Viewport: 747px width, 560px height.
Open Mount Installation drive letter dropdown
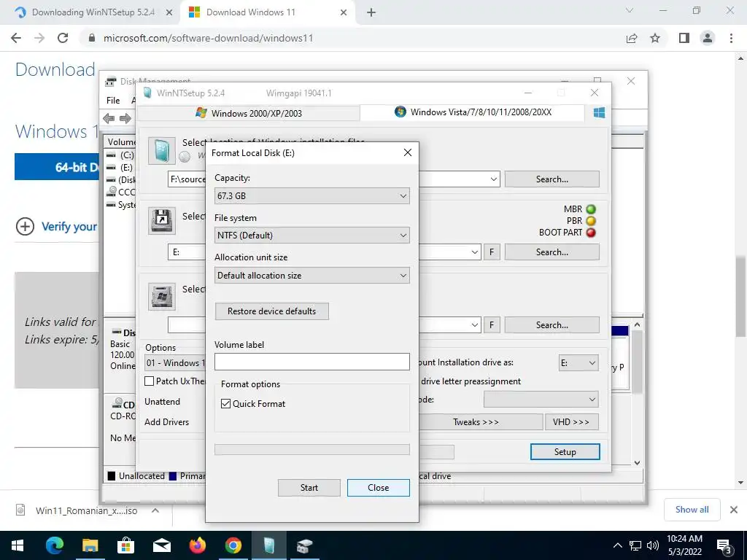pos(578,363)
